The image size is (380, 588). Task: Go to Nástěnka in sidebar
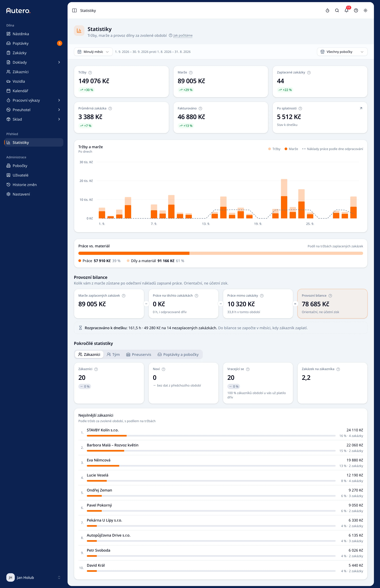(34, 34)
